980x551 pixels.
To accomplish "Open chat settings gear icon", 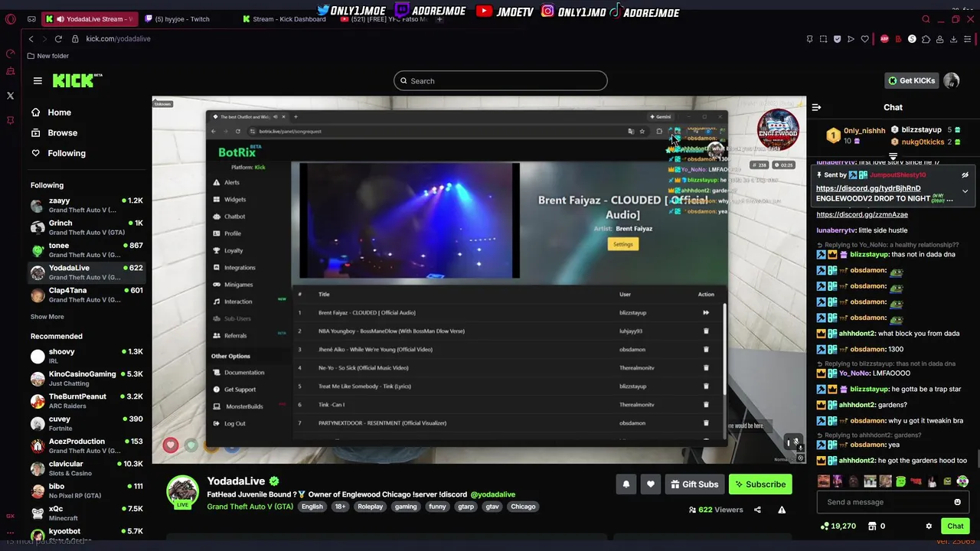I will tap(929, 526).
